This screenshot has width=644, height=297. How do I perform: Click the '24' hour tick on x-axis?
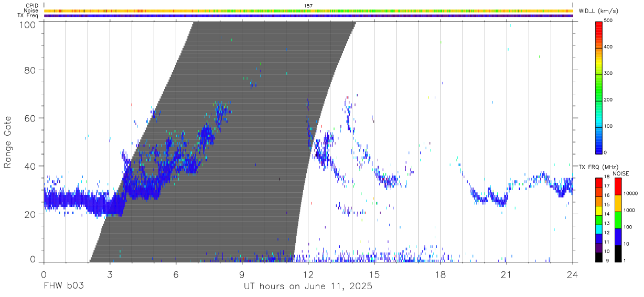click(573, 274)
